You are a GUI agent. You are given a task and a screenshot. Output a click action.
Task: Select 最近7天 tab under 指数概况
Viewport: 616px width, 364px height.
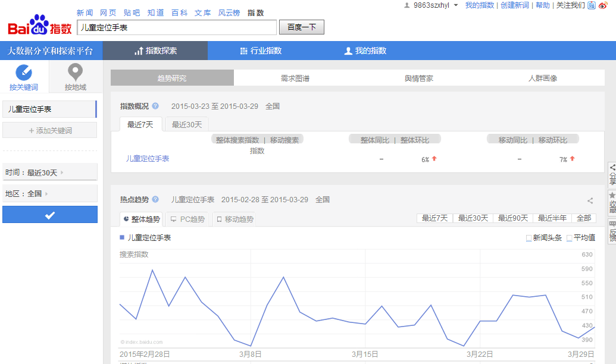tap(140, 124)
